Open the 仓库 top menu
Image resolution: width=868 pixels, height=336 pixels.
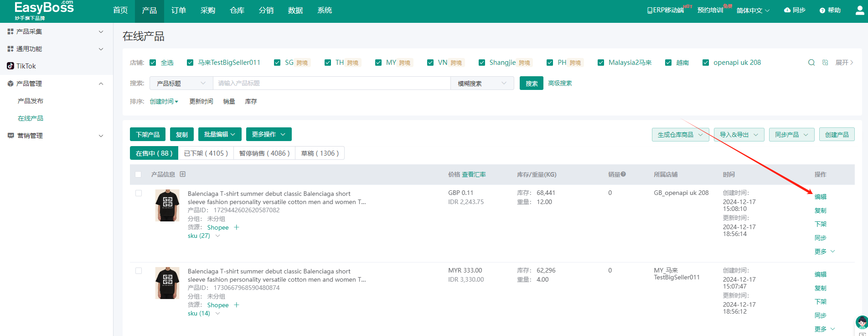click(237, 10)
